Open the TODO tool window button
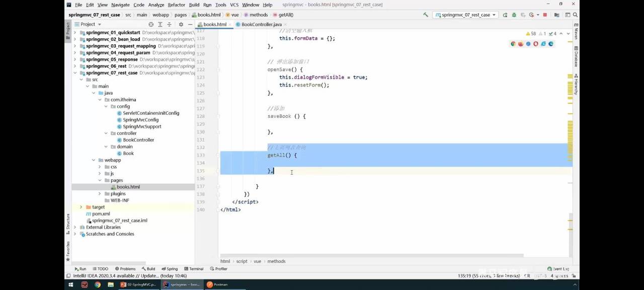 click(x=100, y=269)
